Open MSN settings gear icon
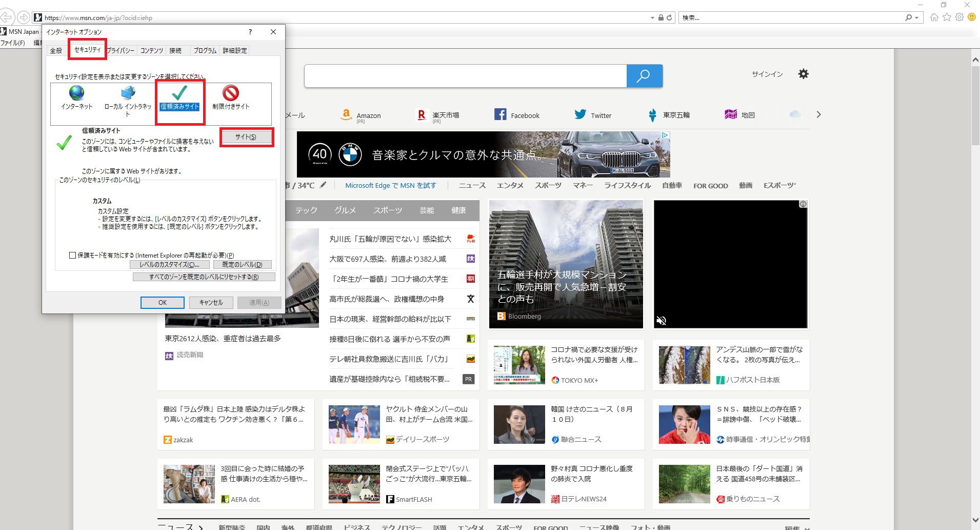 [803, 74]
